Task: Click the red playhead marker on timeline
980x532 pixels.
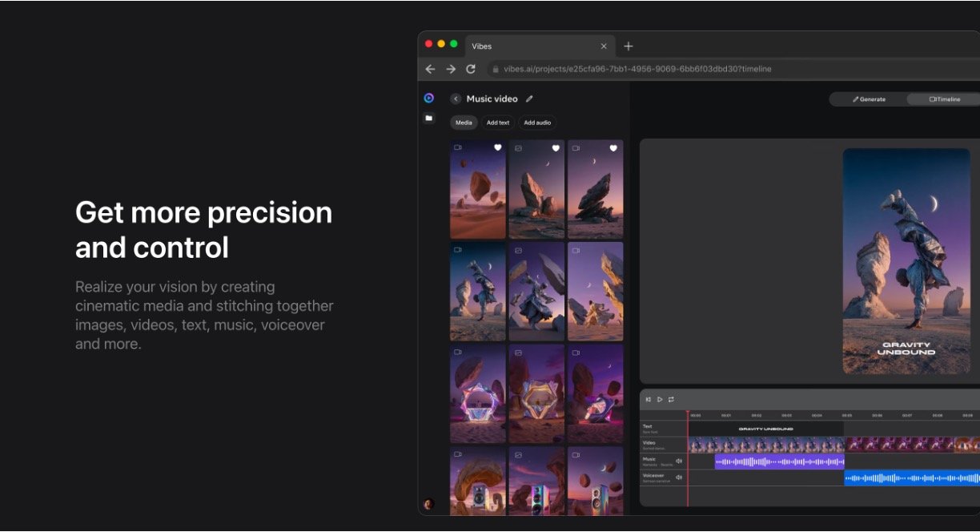Action: click(x=687, y=414)
